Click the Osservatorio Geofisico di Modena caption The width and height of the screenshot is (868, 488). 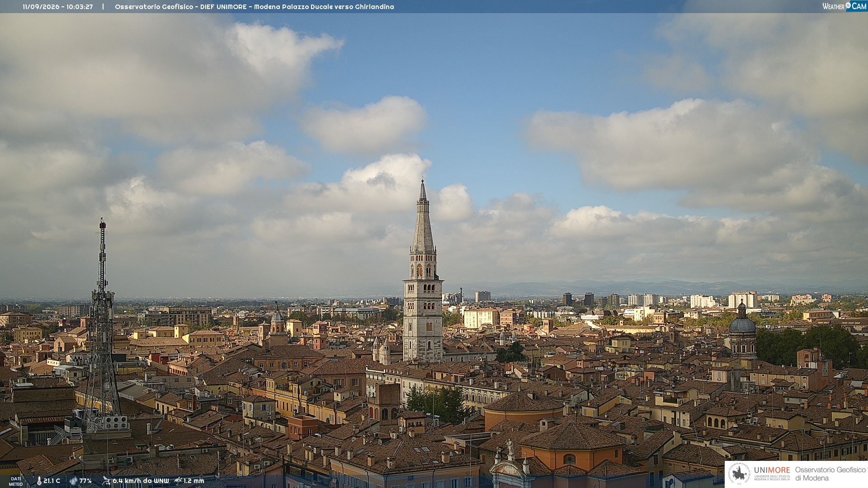pyautogui.click(x=830, y=474)
